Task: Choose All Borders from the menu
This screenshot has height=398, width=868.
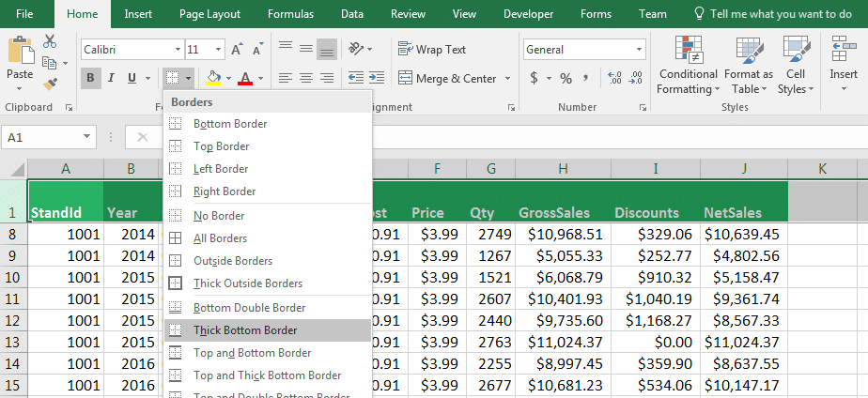Action: click(x=268, y=238)
